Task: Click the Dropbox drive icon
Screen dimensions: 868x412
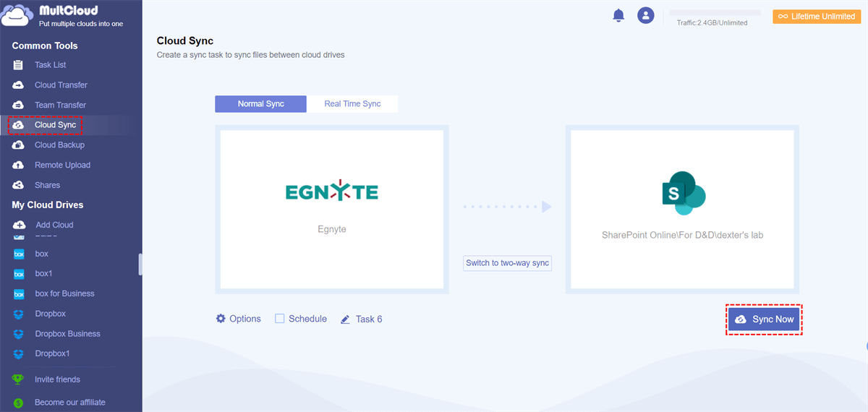Action: tap(19, 314)
